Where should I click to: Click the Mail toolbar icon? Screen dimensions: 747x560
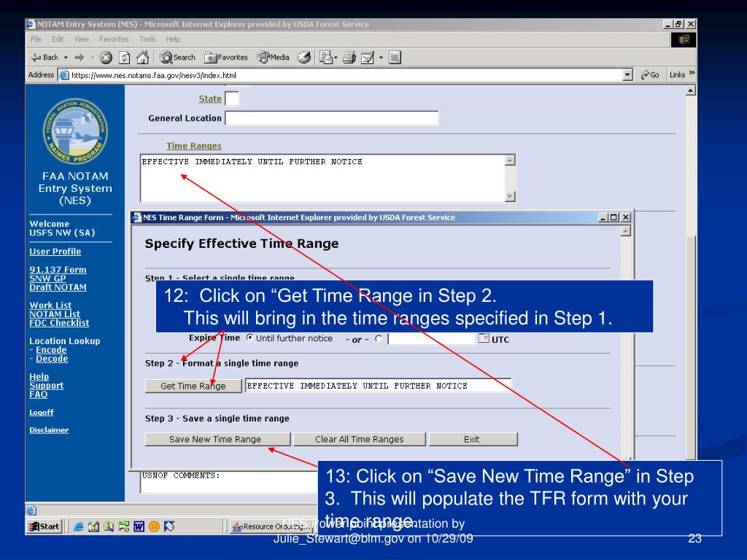(x=325, y=58)
